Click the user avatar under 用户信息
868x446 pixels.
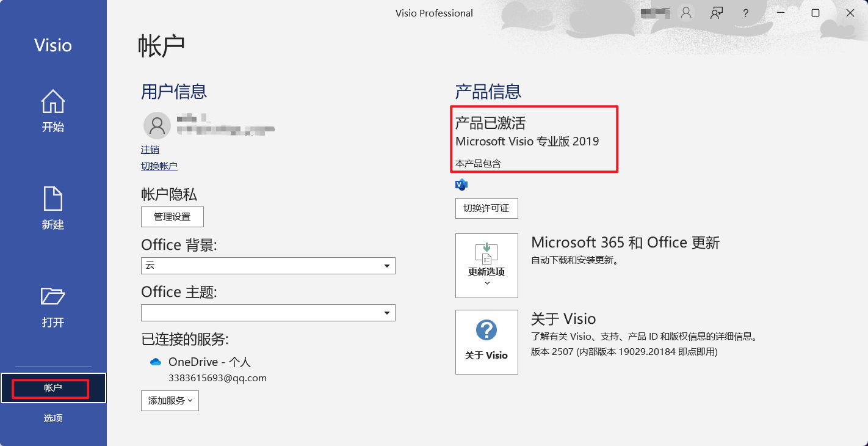(157, 125)
